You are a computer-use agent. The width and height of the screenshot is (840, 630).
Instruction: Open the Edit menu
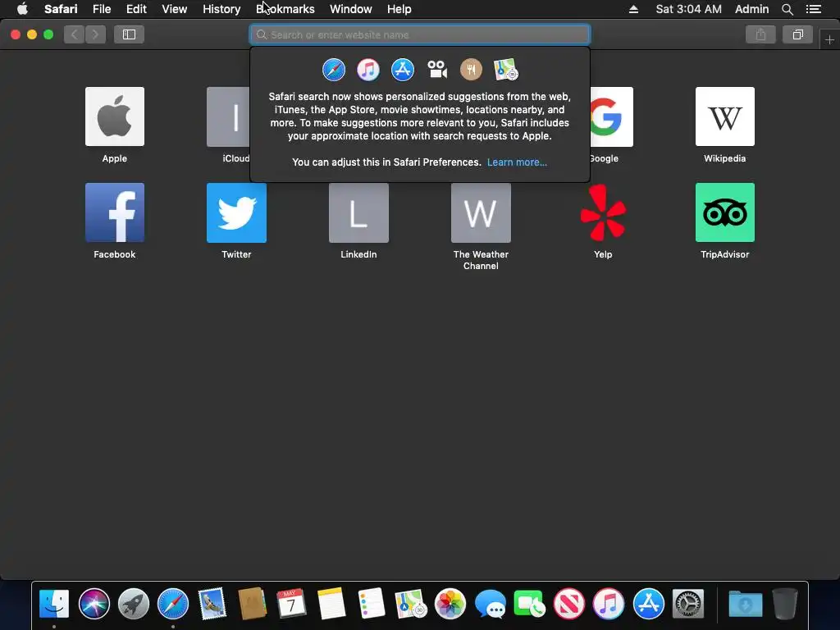click(x=136, y=9)
